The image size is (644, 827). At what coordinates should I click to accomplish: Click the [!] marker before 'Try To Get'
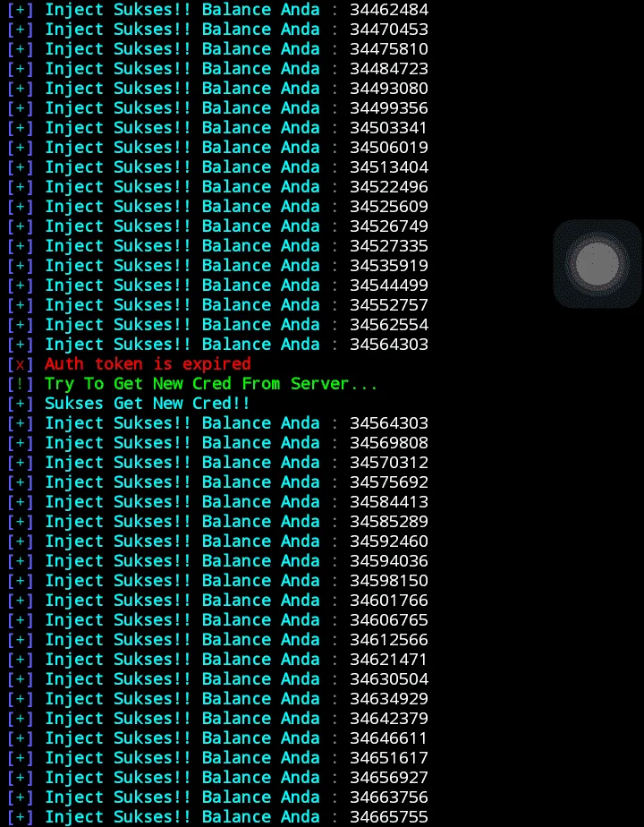(x=21, y=384)
